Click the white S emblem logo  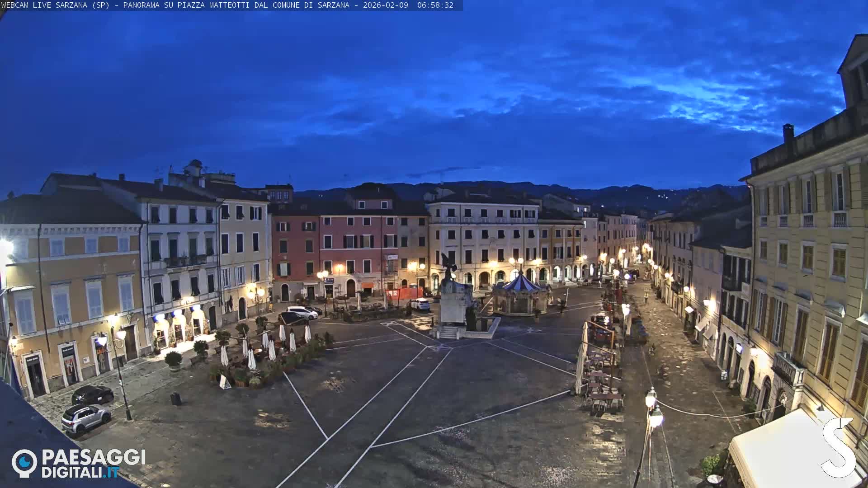point(838,447)
